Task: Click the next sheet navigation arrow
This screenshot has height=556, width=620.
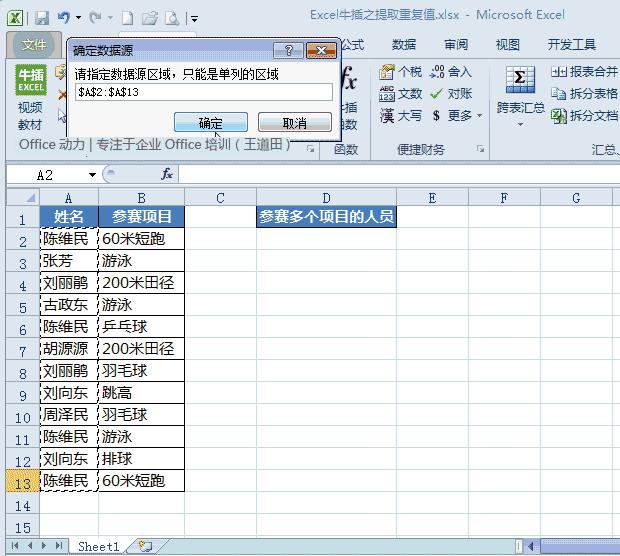Action: 44,546
